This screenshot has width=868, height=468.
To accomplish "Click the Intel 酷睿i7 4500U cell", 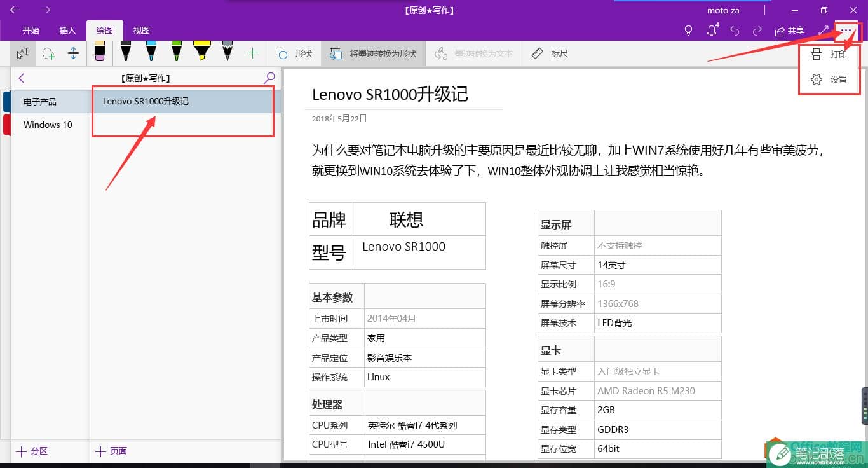I will (425, 444).
